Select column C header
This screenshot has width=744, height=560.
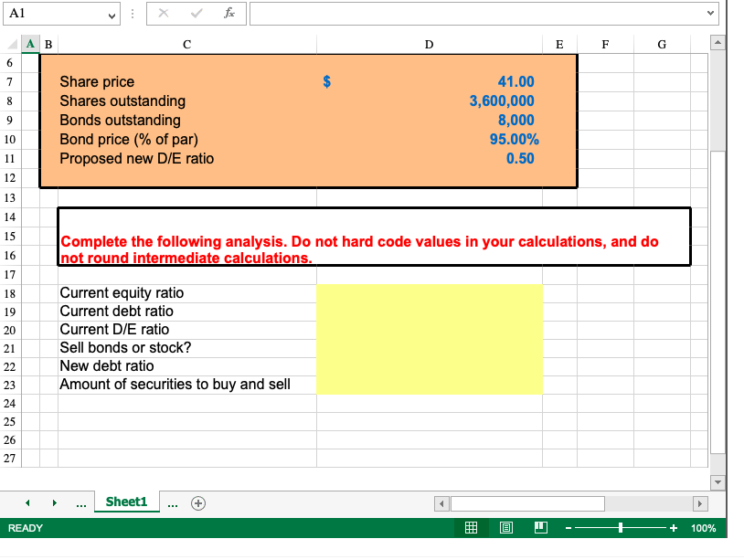[x=187, y=44]
